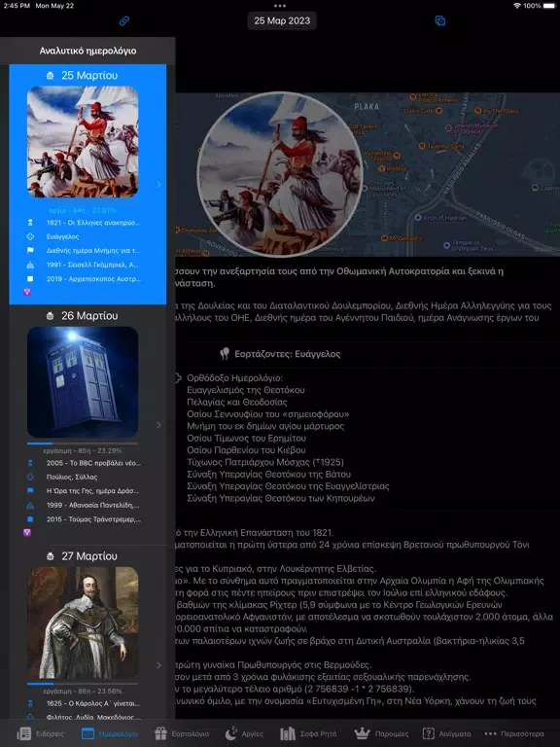
Task: Open the Ειδήσεις tab
Action: point(41,733)
